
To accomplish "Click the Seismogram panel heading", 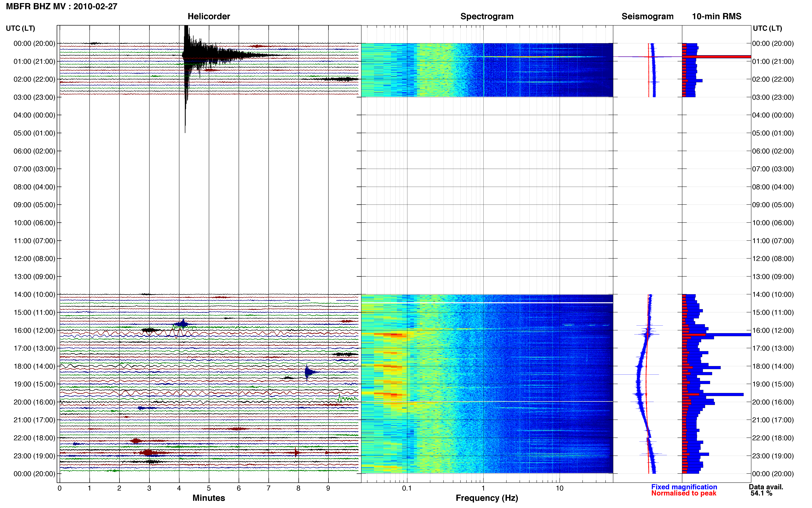I will tap(648, 16).
